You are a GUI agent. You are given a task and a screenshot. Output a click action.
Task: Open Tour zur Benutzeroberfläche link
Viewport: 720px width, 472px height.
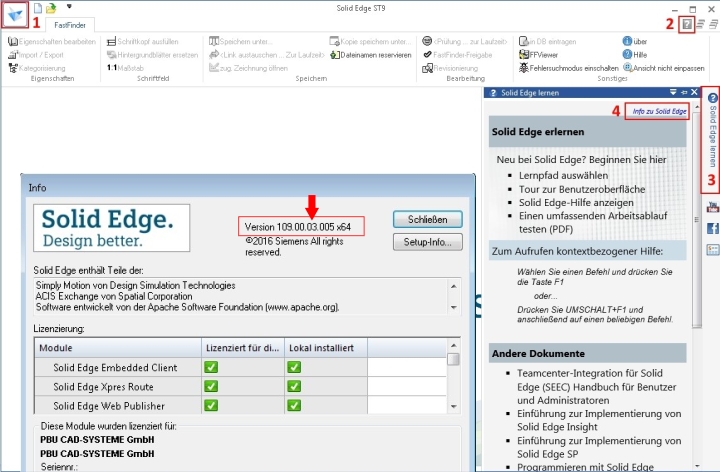tap(582, 189)
